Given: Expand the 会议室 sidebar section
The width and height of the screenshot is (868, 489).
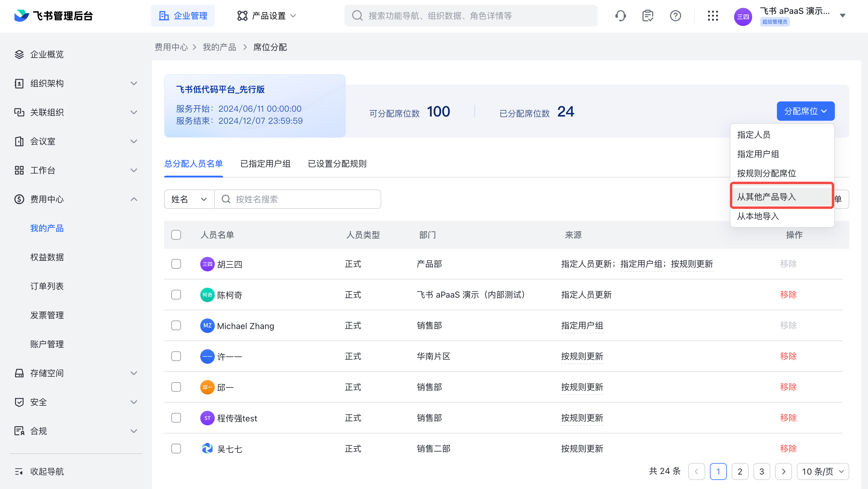Looking at the screenshot, I should [134, 141].
